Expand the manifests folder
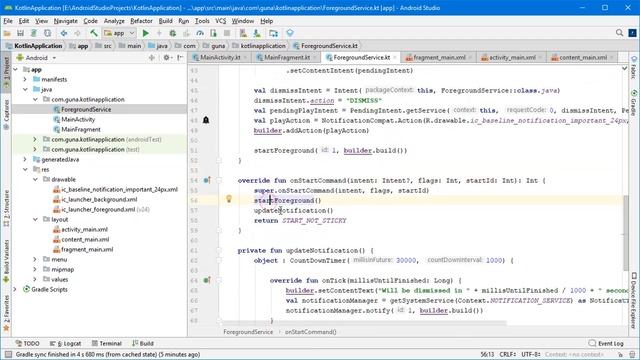Screen dimensions: 640x360 25,79
